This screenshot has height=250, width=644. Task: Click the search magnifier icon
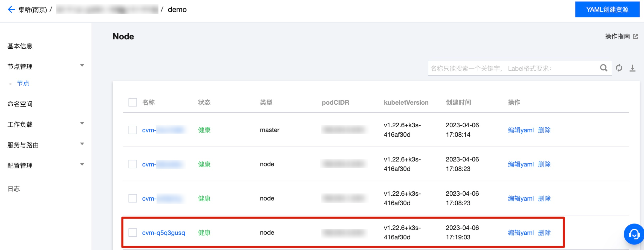(x=603, y=68)
